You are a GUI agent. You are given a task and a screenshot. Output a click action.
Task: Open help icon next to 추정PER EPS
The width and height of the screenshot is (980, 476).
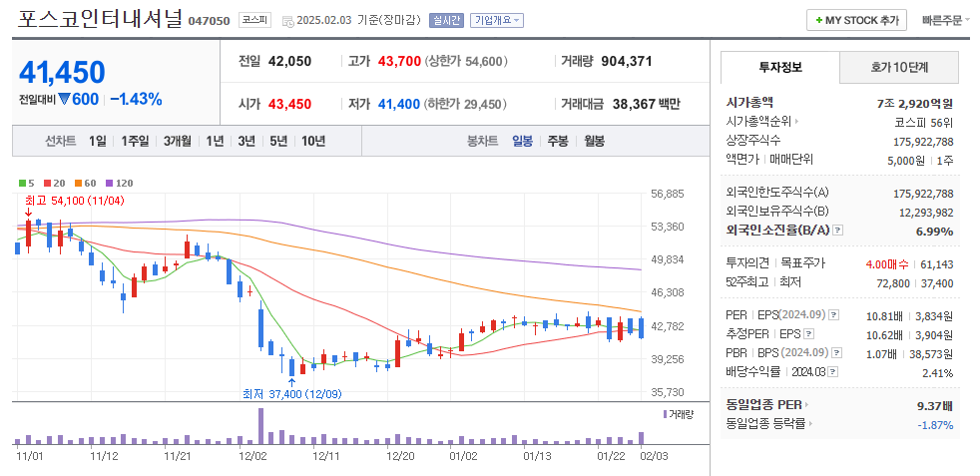click(x=809, y=334)
